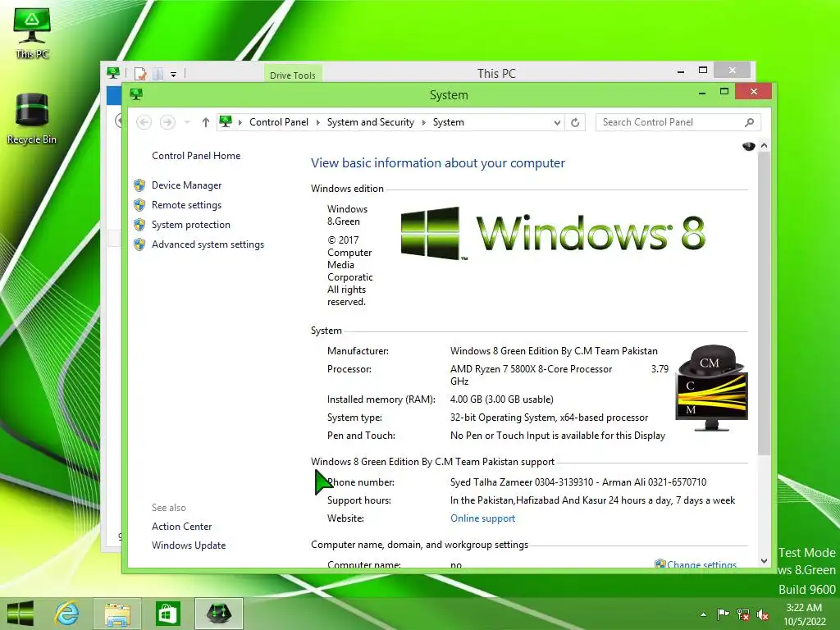Viewport: 840px width, 630px height.
Task: Refresh the System page
Action: point(575,123)
